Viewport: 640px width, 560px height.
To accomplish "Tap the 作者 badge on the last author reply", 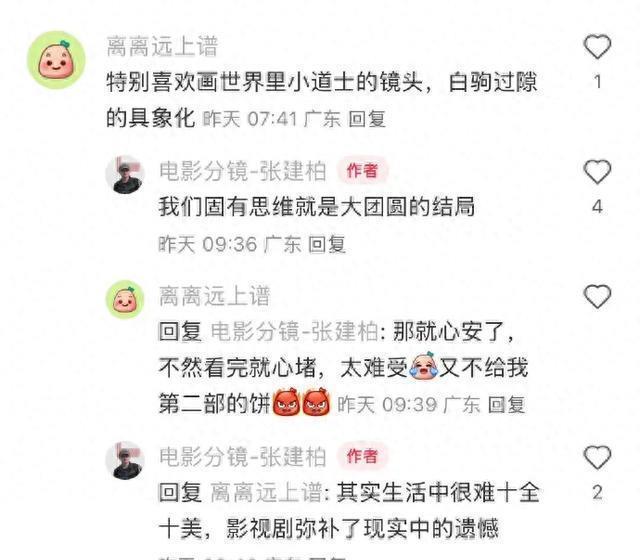I will click(362, 456).
